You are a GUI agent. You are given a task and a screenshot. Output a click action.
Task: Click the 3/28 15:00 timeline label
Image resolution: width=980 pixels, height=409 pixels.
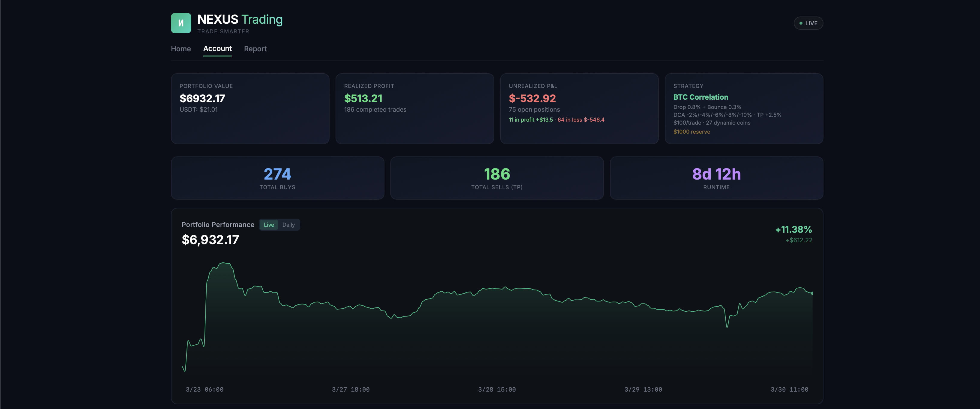pyautogui.click(x=497, y=389)
